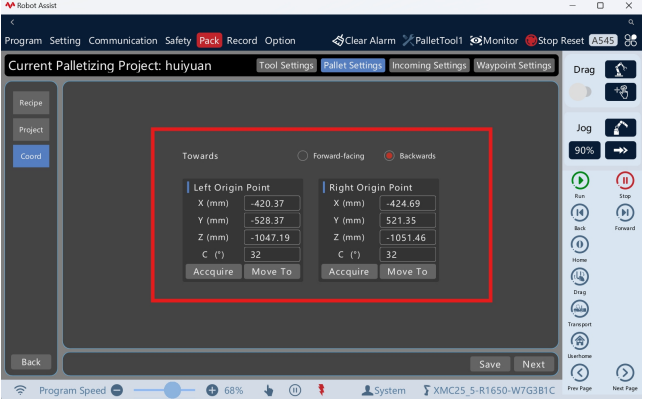This screenshot has width=646, height=400.
Task: Click the Clear Alarm broom icon
Action: (x=338, y=40)
